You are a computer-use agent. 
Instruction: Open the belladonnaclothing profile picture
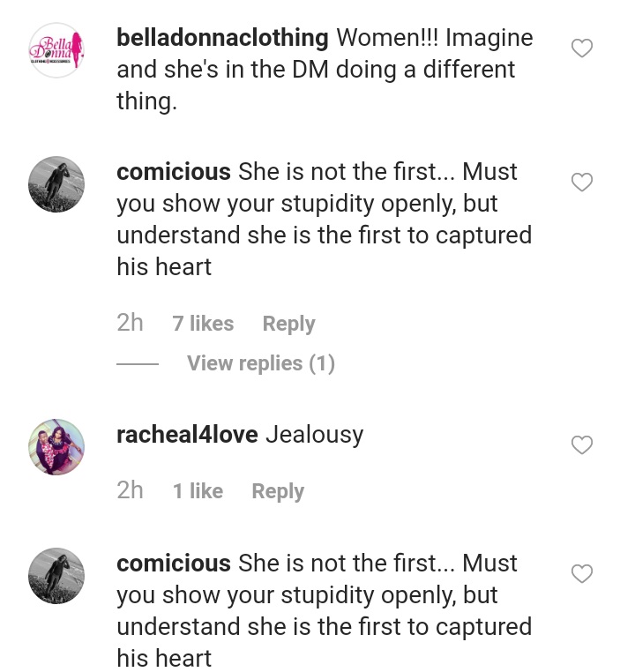tap(56, 50)
